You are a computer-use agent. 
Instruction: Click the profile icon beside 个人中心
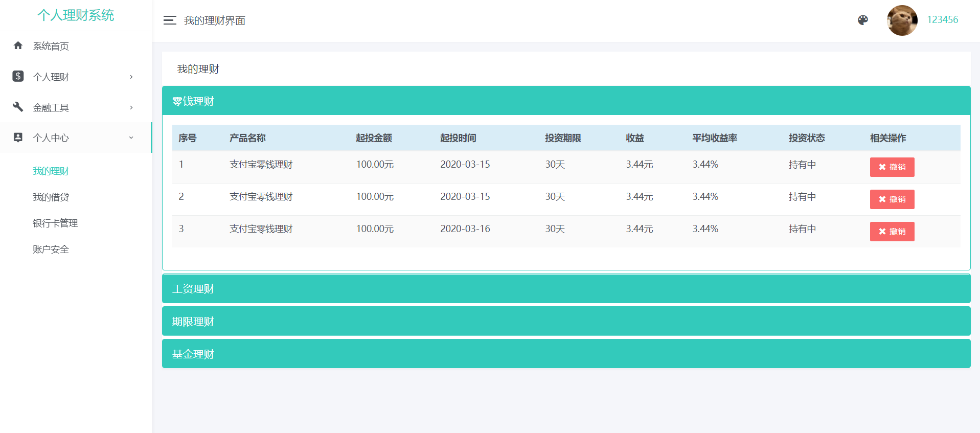pos(18,138)
